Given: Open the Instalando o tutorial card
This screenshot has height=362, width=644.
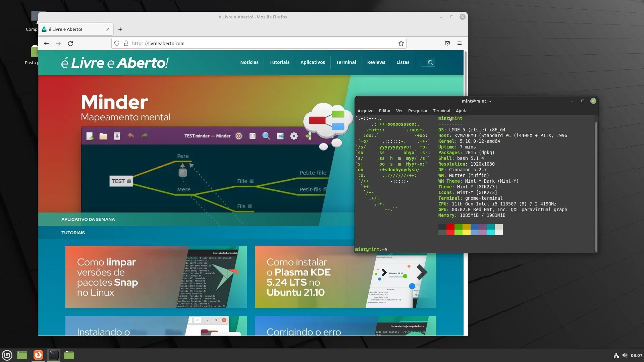Looking at the screenshot, I should 156,326.
